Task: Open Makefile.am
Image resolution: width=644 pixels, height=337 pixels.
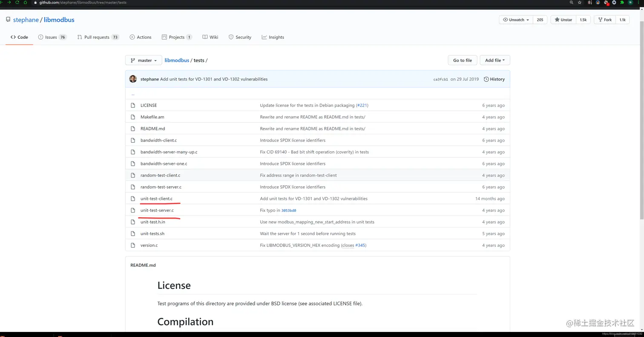Action: (152, 117)
